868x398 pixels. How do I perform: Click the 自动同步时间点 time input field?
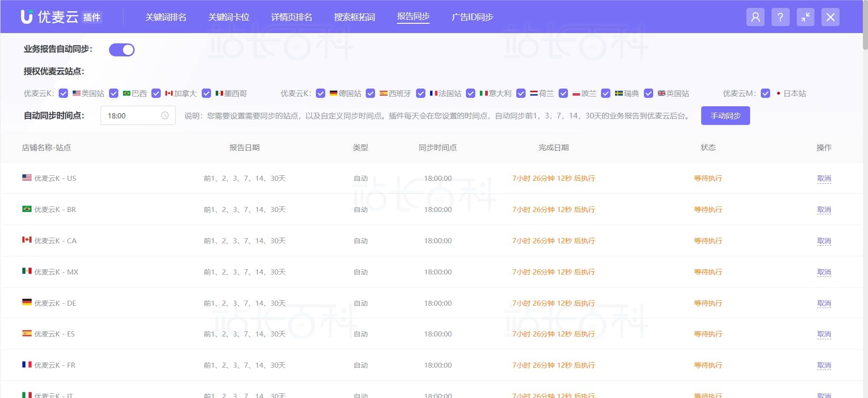(x=138, y=116)
